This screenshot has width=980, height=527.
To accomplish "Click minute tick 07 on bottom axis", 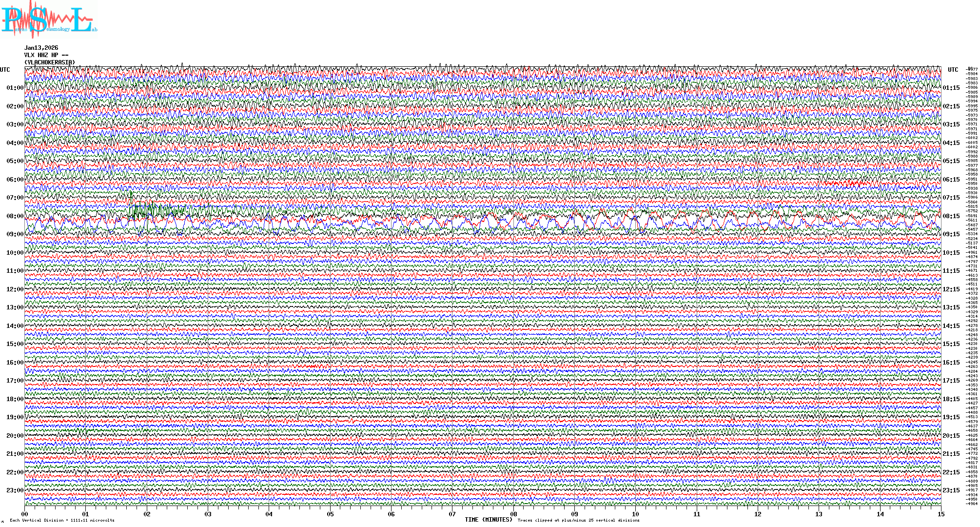I will (x=452, y=514).
